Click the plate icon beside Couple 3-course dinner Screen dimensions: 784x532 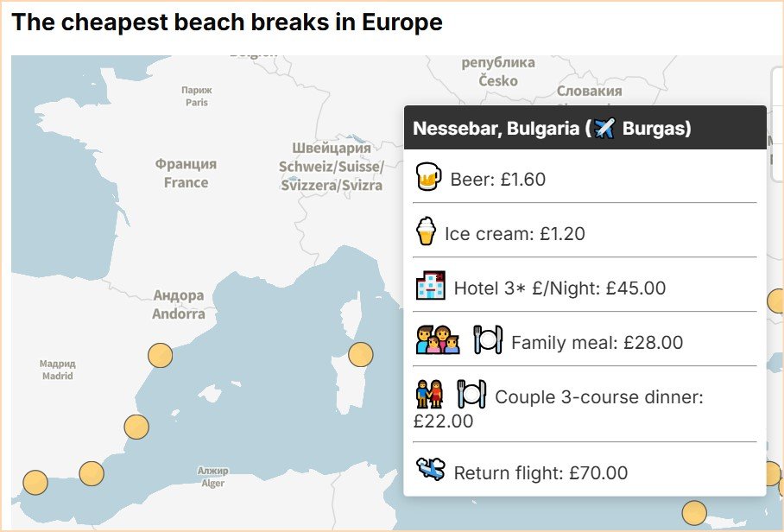[x=471, y=395]
